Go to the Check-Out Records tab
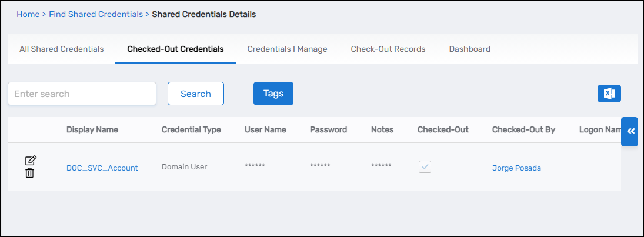Image resolution: width=644 pixels, height=237 pixels. (388, 49)
